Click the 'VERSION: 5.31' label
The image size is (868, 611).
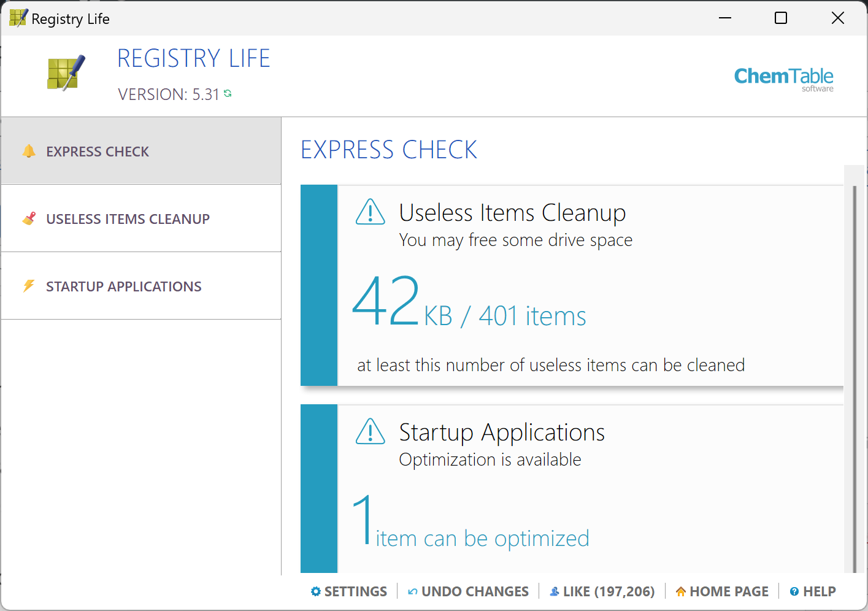pyautogui.click(x=169, y=94)
